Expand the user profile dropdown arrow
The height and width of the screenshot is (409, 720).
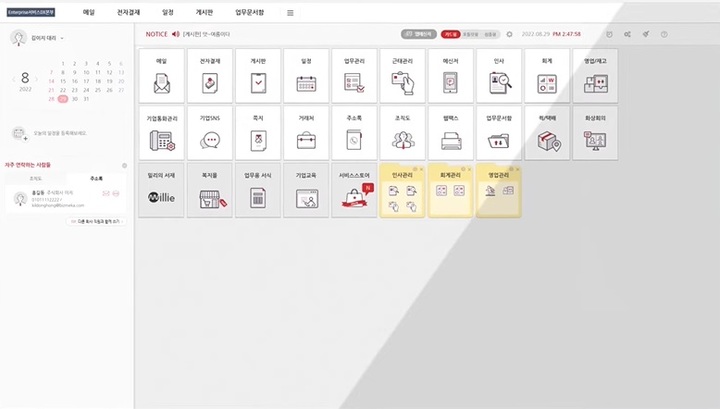[62, 38]
